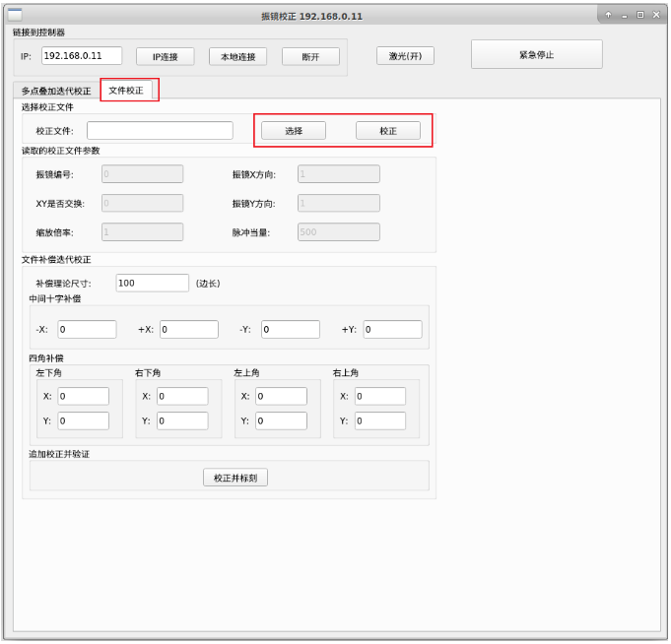Click the -Y cross compensation field
This screenshot has height=644, width=671.
click(x=291, y=330)
